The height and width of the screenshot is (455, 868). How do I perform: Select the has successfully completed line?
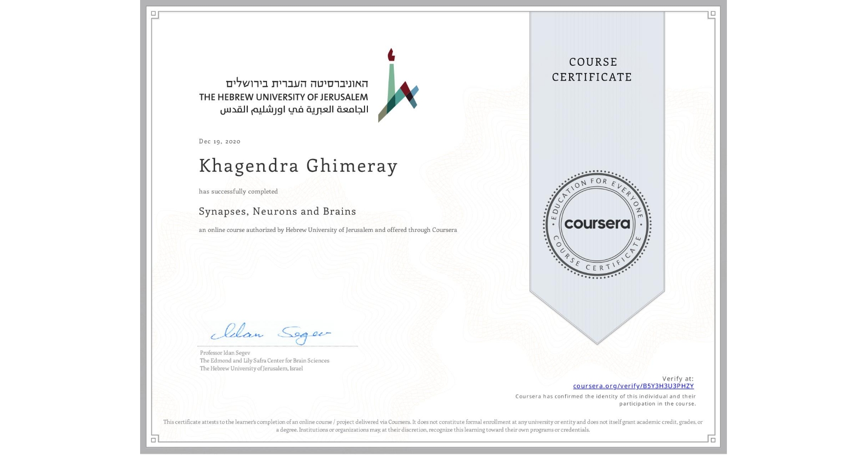point(239,191)
